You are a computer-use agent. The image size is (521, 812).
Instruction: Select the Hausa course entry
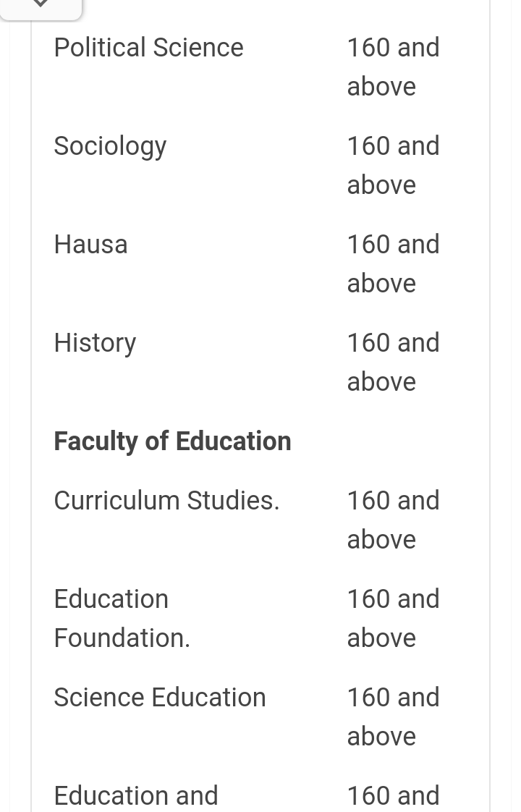[90, 245]
